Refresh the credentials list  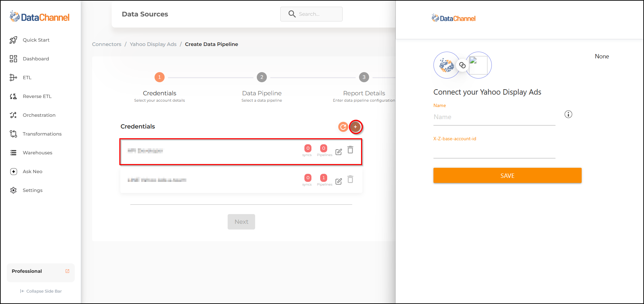343,127
